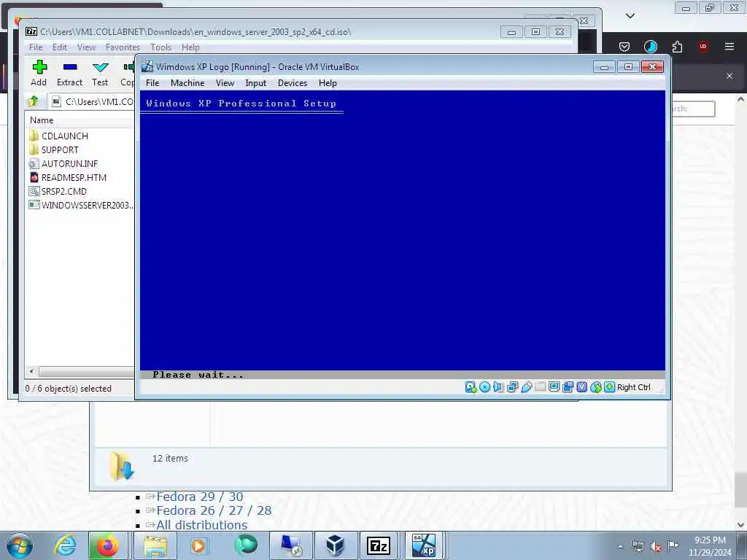
Task: Switch to VirtualBox cube icon on taskbar
Action: (x=335, y=545)
